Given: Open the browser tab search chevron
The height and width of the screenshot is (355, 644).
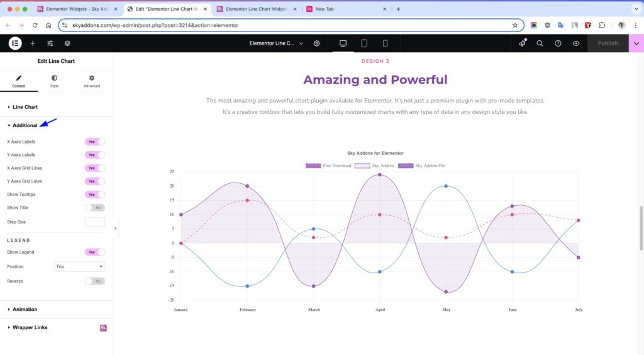Looking at the screenshot, I should point(636,9).
